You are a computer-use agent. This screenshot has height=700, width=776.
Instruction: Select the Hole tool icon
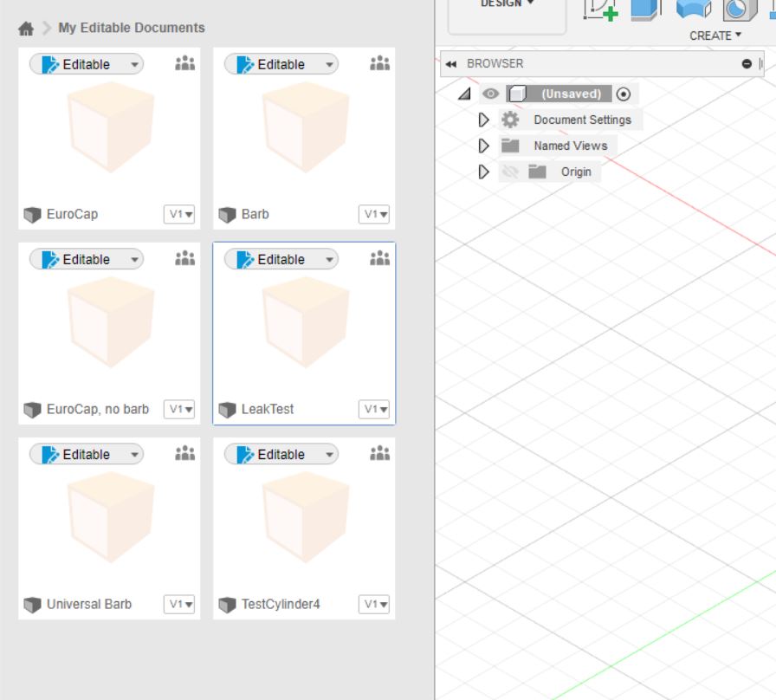coord(740,10)
